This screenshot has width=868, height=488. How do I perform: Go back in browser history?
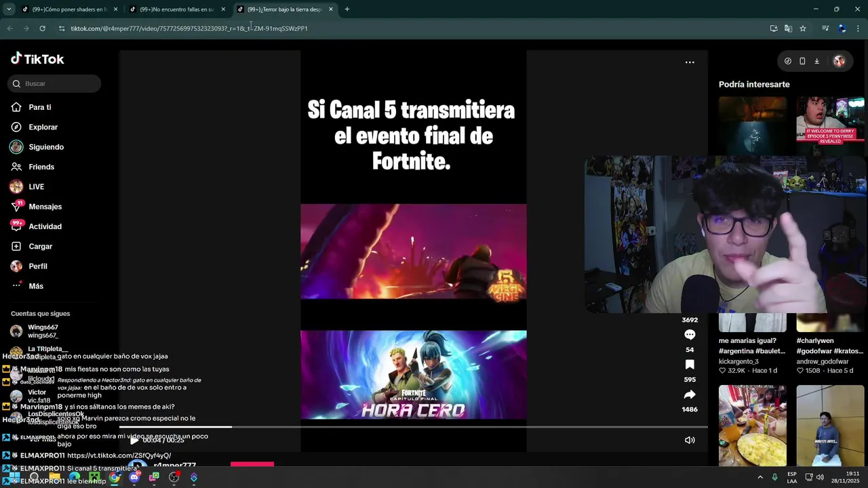pyautogui.click(x=9, y=28)
